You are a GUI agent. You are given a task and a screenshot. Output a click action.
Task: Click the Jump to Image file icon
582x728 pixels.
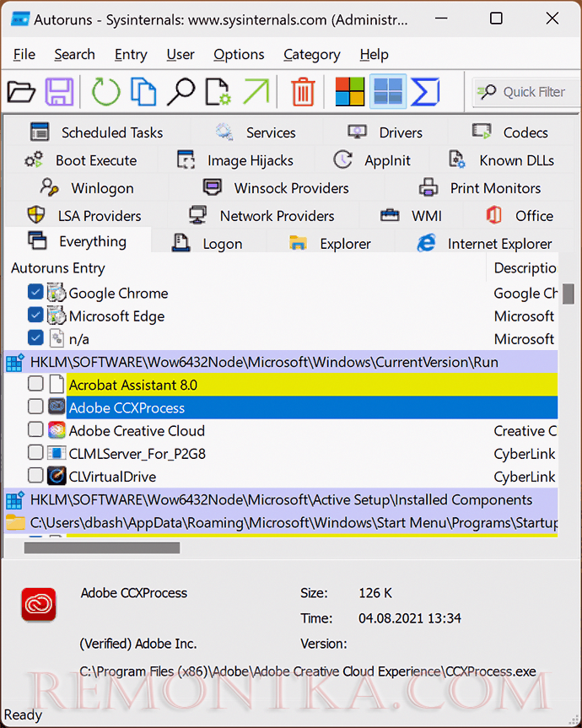[218, 91]
